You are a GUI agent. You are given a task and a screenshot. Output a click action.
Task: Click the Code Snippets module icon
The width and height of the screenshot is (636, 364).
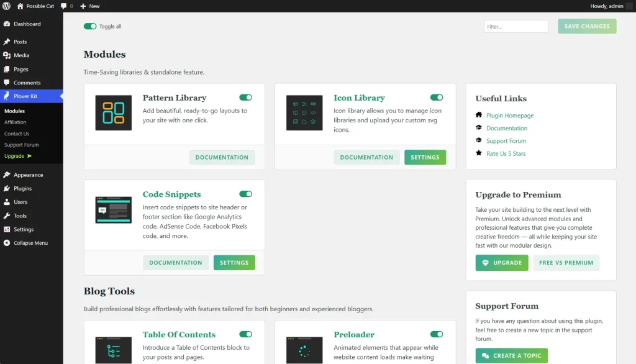(113, 210)
